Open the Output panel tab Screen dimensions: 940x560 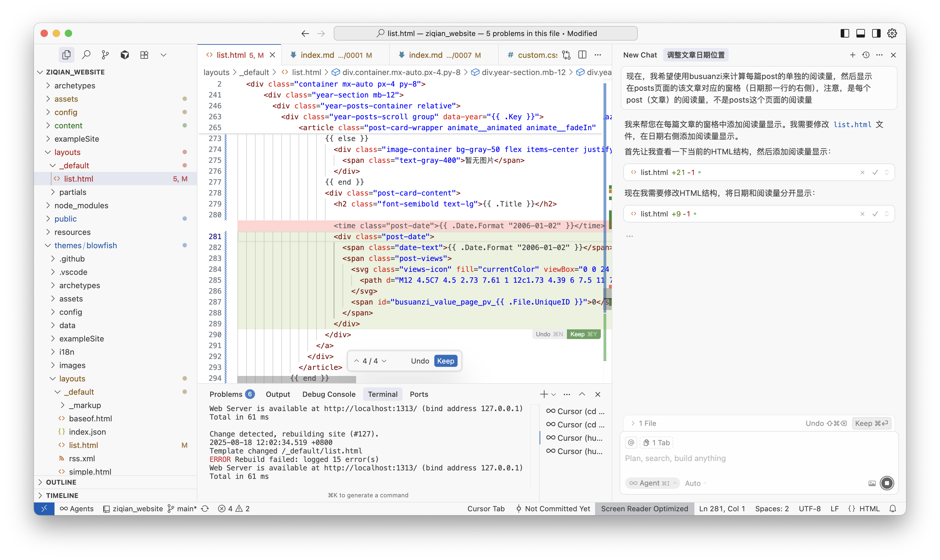(278, 394)
